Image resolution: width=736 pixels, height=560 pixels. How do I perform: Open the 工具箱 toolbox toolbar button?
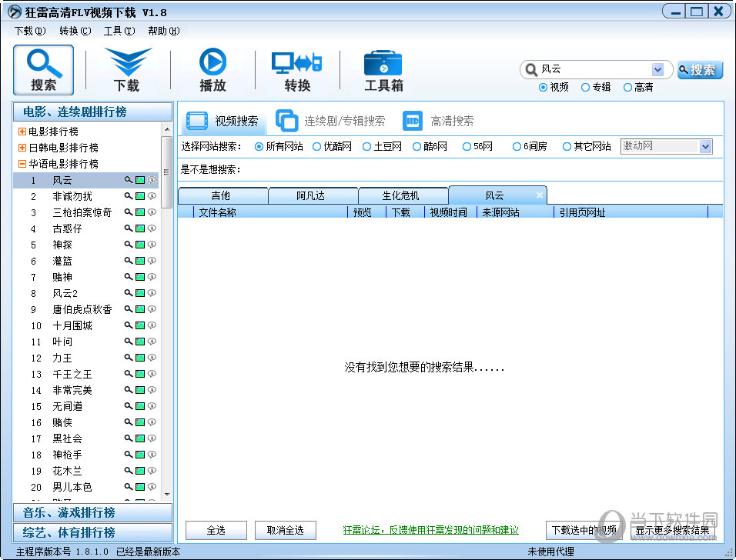click(383, 70)
